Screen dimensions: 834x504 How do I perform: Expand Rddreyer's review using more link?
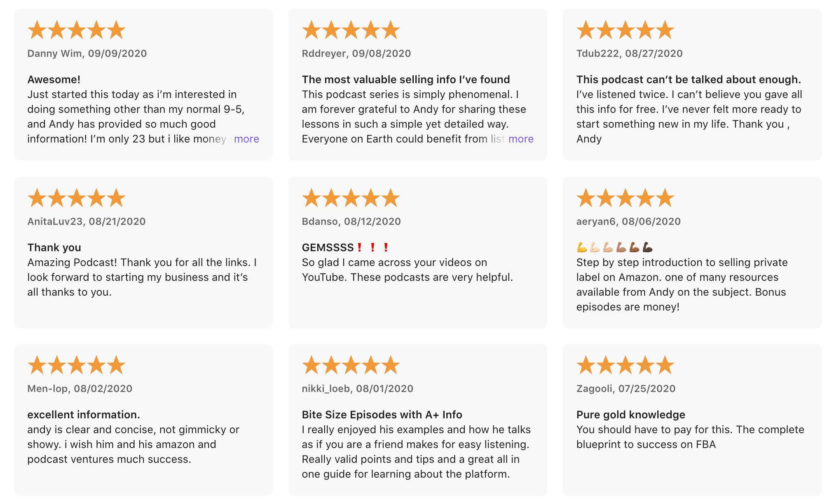coord(521,139)
